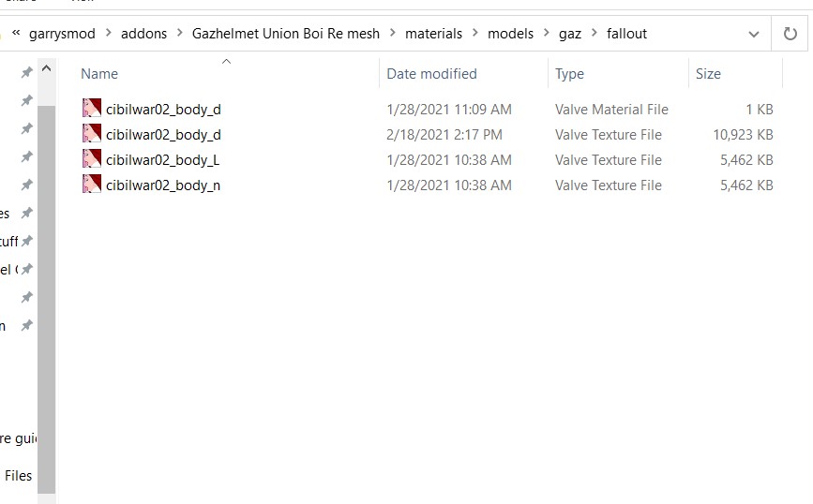The width and height of the screenshot is (813, 504).
Task: Sort files by the Size column
Action: [708, 74]
